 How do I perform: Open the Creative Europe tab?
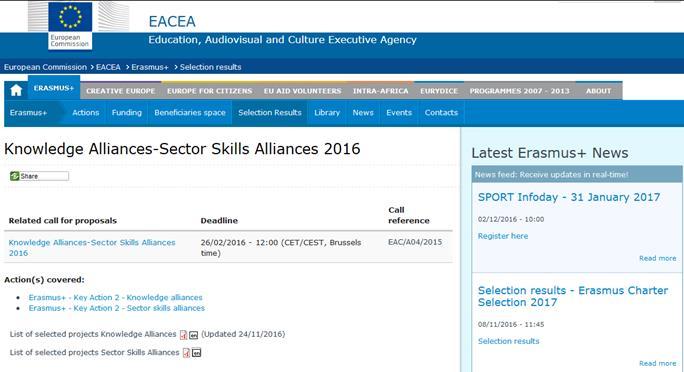click(120, 91)
